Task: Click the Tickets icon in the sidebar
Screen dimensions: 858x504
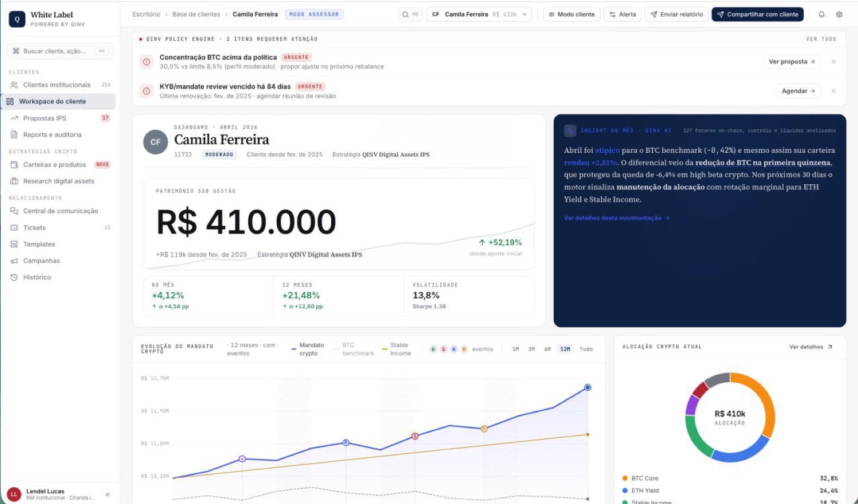Action: [x=14, y=228]
